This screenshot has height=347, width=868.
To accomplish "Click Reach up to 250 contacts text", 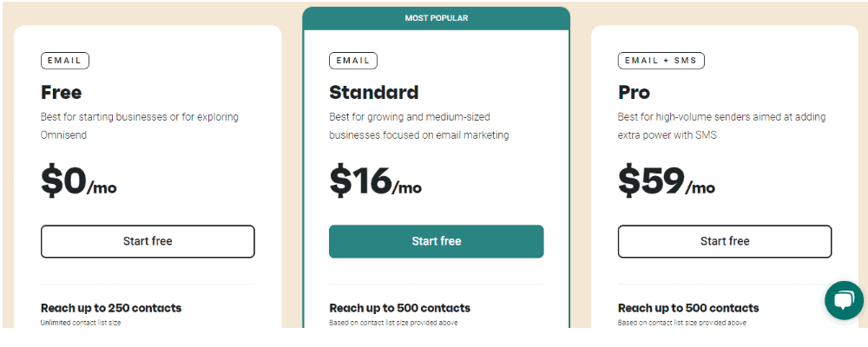I will [111, 308].
